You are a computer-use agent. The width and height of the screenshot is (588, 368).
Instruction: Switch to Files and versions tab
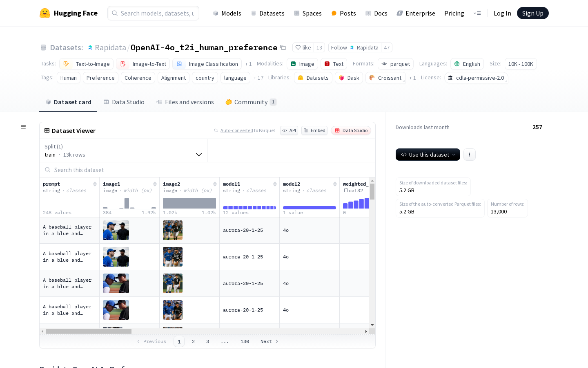pyautogui.click(x=185, y=102)
